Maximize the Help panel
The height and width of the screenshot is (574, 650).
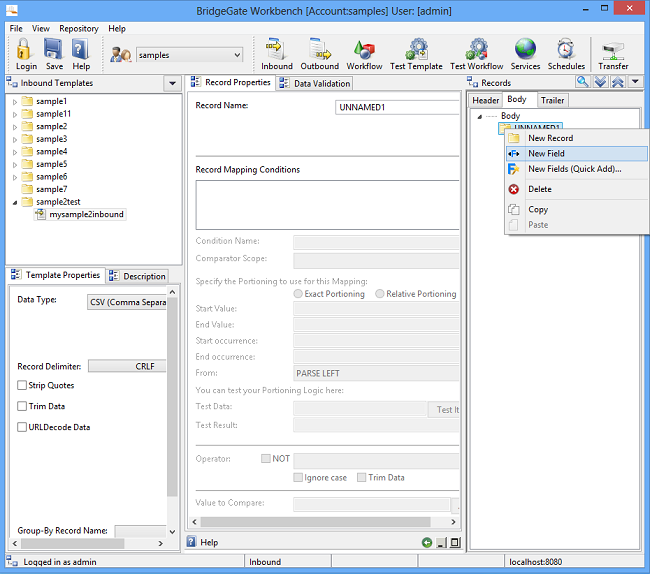point(455,543)
